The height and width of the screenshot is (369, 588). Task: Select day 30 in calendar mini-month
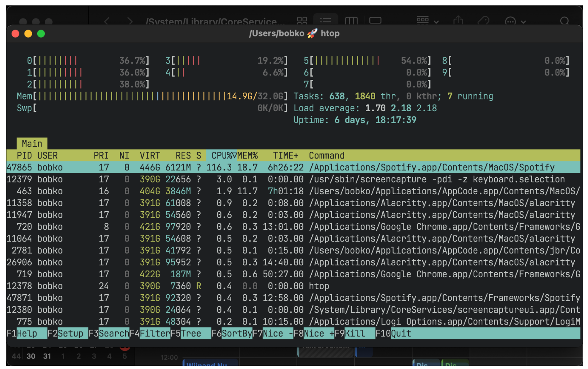31,356
